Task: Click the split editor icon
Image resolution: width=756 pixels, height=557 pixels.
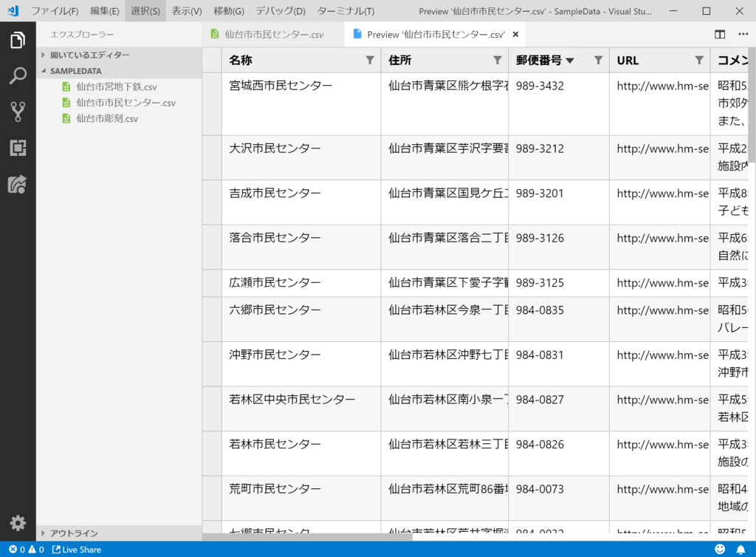Action: tap(719, 34)
